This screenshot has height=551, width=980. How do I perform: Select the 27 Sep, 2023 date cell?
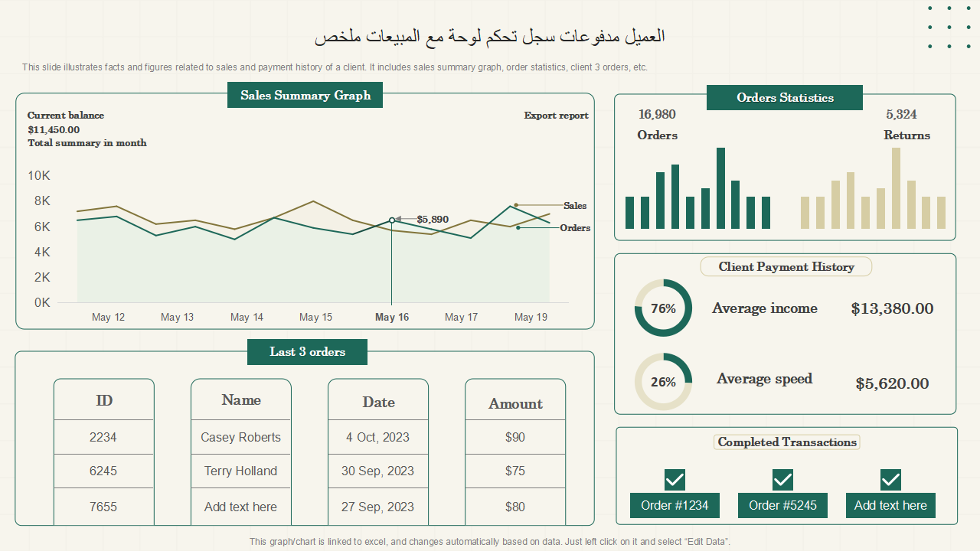tap(377, 507)
